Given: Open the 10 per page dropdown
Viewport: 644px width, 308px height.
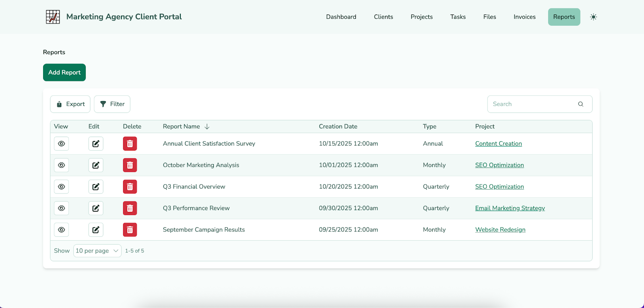Looking at the screenshot, I should pyautogui.click(x=97, y=251).
